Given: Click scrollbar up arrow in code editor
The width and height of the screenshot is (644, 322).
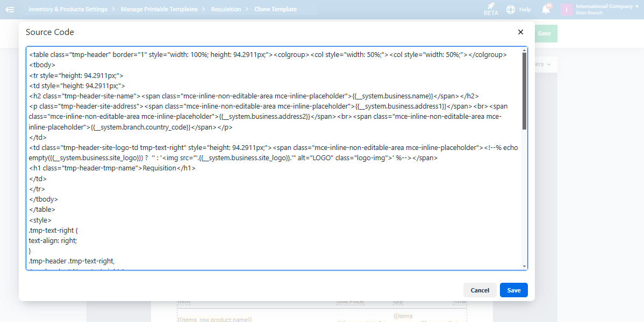Looking at the screenshot, I should click(x=524, y=50).
